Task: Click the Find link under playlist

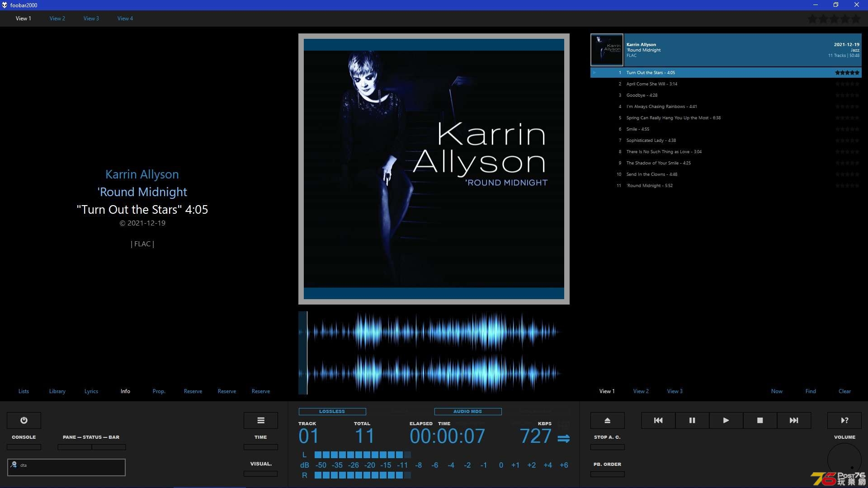Action: [811, 391]
